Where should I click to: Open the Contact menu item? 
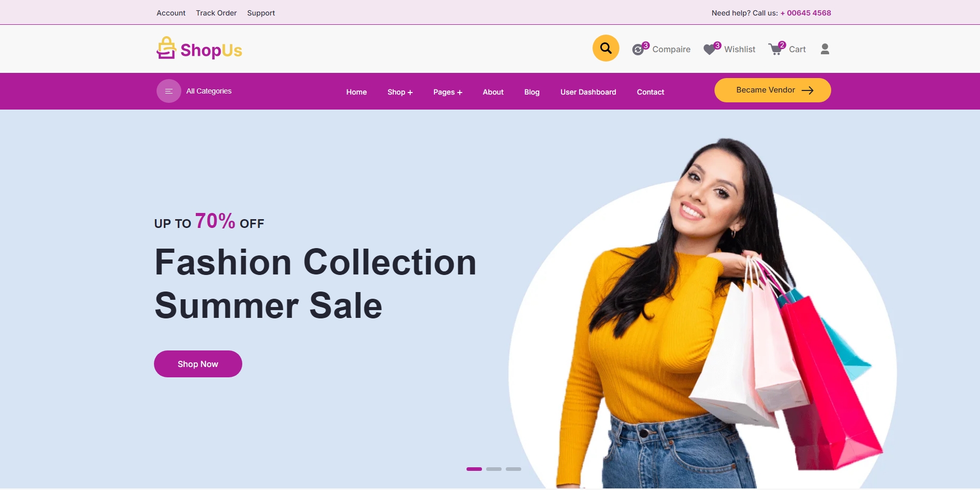pos(650,92)
